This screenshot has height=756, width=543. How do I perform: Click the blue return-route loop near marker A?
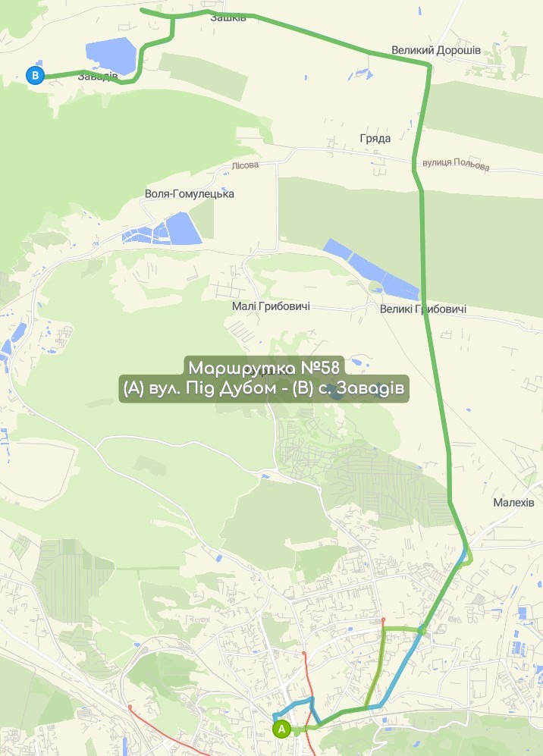pos(295,709)
